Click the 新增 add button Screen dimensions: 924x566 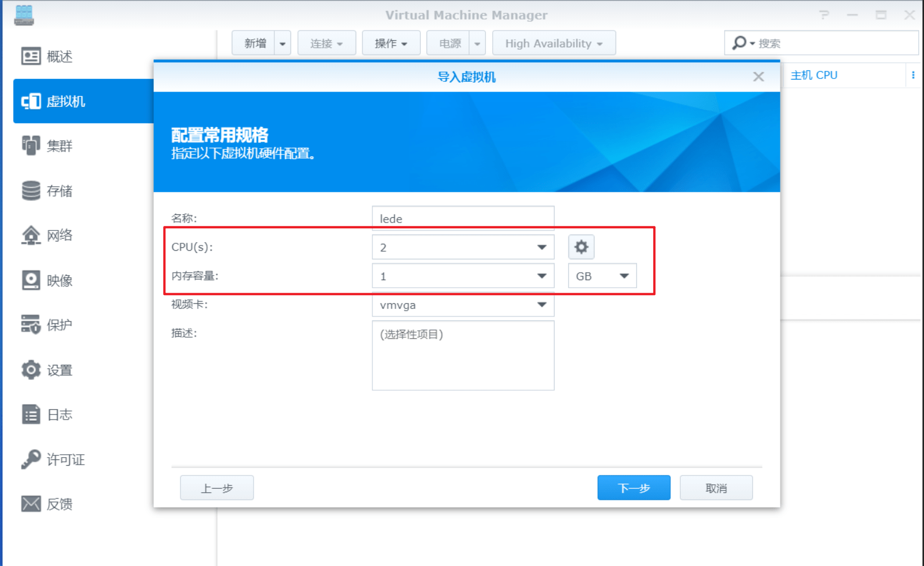[x=254, y=43]
